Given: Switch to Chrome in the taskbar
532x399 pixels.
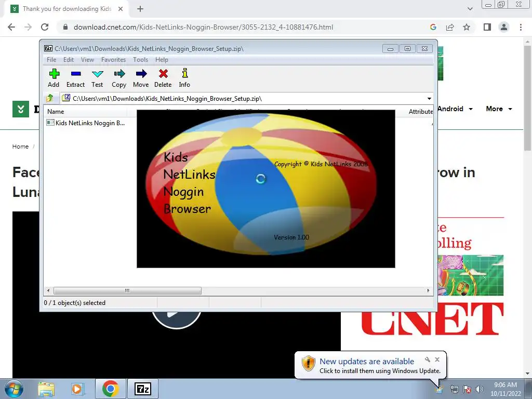Looking at the screenshot, I should pyautogui.click(x=110, y=389).
